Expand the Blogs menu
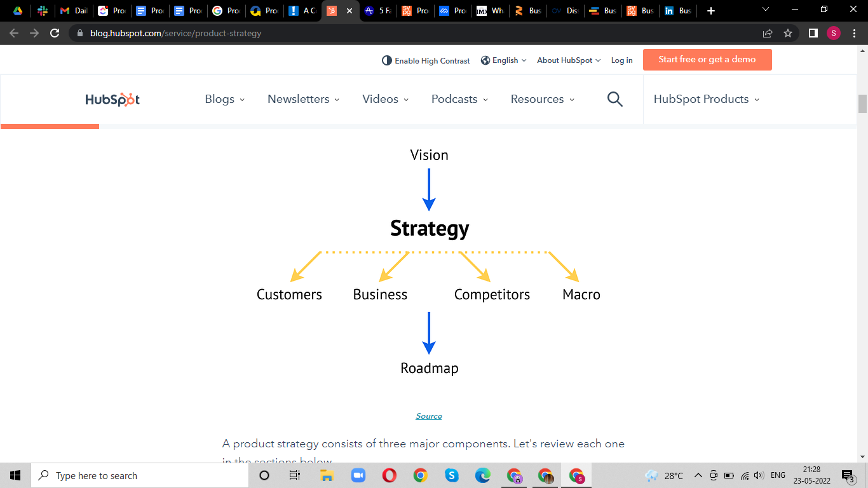This screenshot has width=868, height=488. click(225, 99)
